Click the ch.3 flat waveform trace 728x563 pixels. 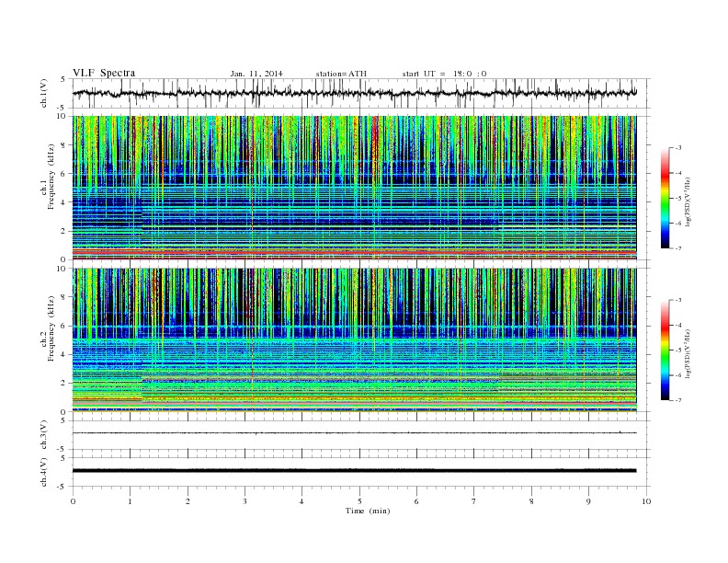point(354,433)
